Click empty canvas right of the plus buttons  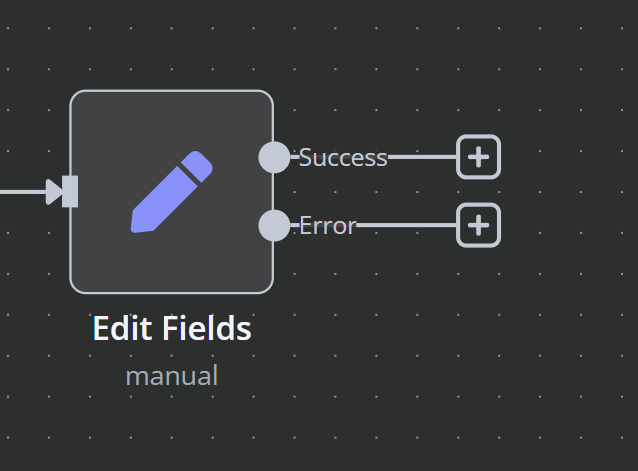point(570,191)
